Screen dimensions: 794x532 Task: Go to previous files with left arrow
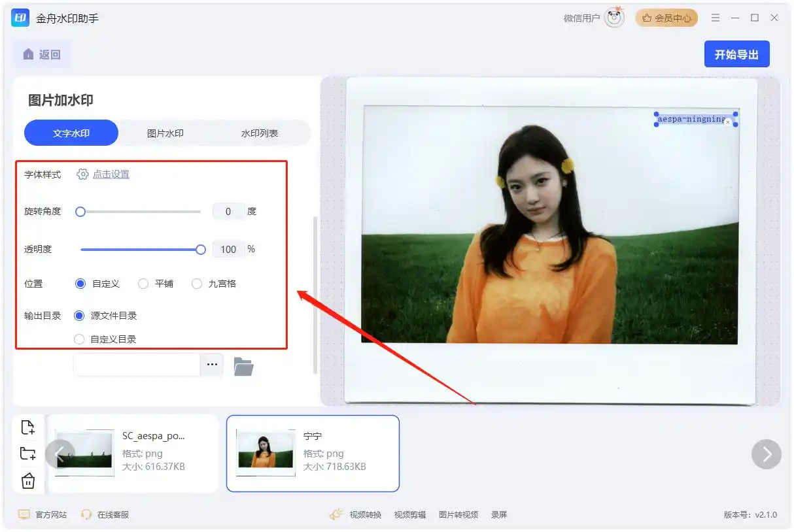[x=60, y=454]
